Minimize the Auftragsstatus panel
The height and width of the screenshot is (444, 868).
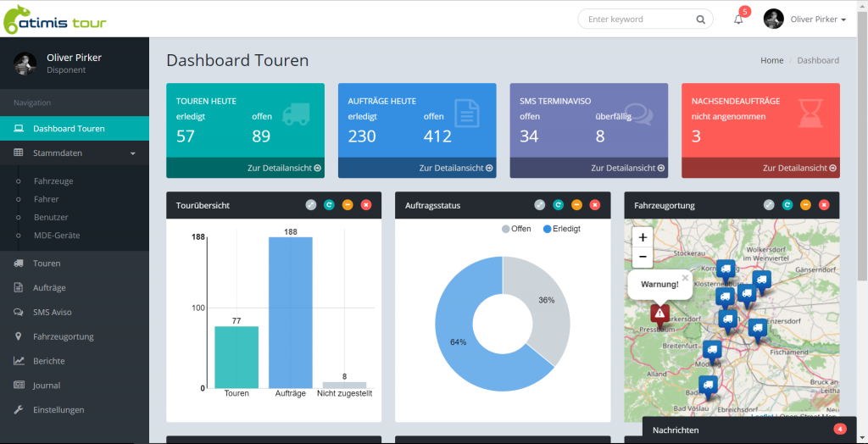576,205
